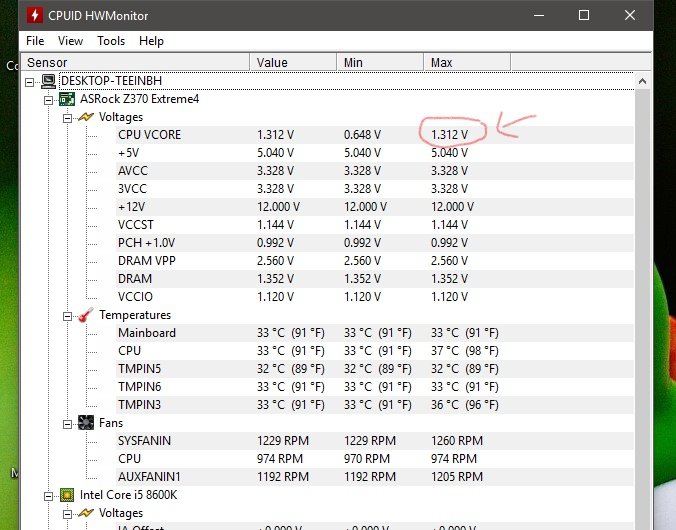Click TMPIN5 value 32 °C (89 °F)
Screen dimensions: 676x530
click(291, 369)
